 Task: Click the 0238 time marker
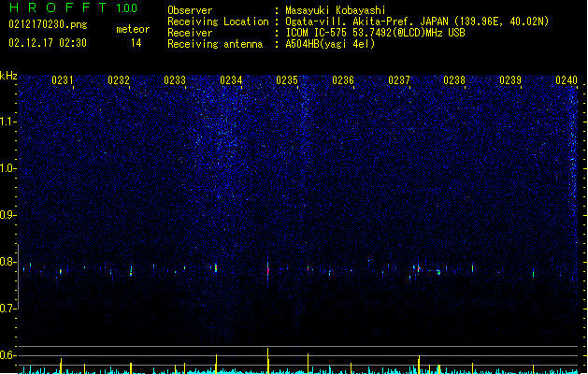click(454, 80)
